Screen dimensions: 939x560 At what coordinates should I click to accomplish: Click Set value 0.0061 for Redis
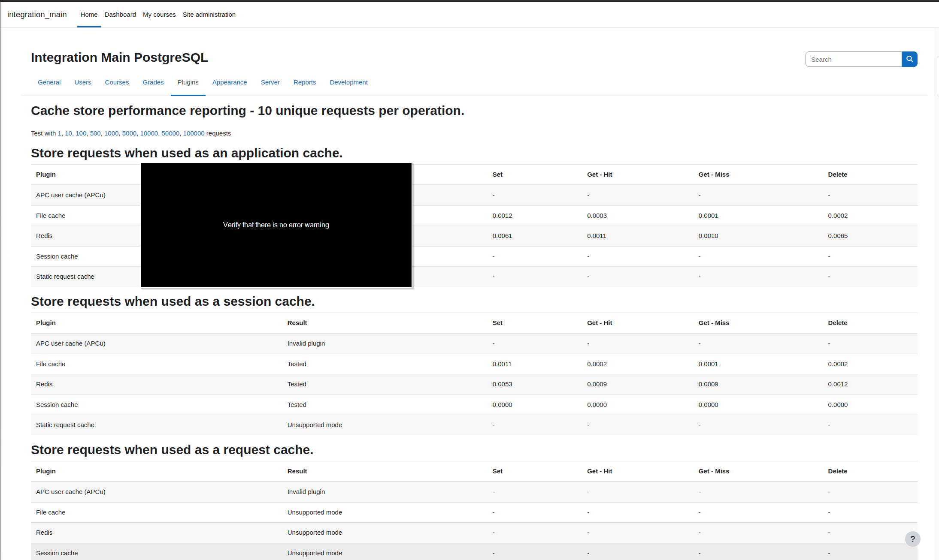[503, 236]
